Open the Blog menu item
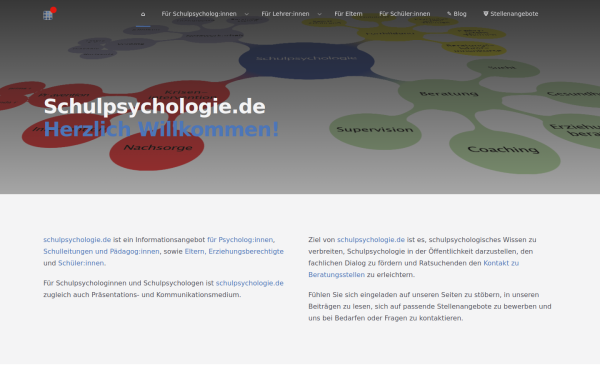The width and height of the screenshot is (600, 375). pos(457,14)
